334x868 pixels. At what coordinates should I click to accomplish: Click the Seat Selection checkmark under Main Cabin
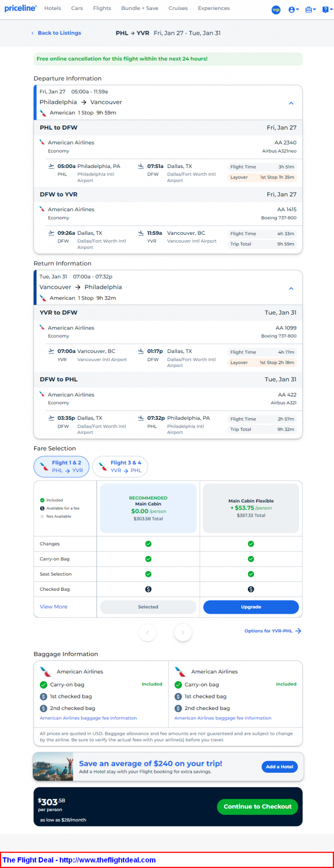148,574
